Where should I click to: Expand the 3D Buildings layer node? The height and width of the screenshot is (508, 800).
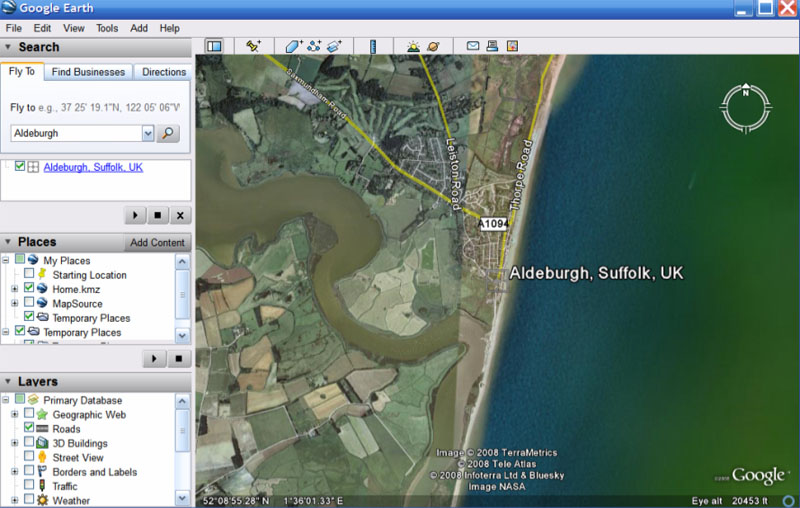point(15,443)
